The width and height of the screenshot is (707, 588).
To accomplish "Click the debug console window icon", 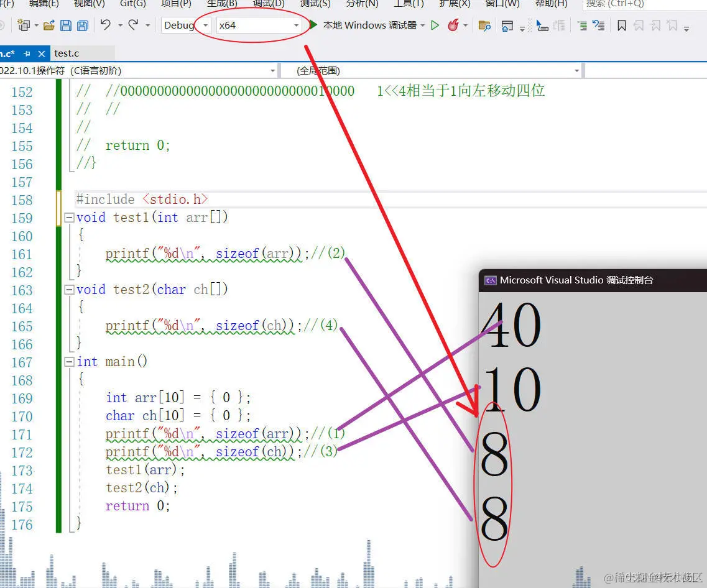I will tap(490, 281).
